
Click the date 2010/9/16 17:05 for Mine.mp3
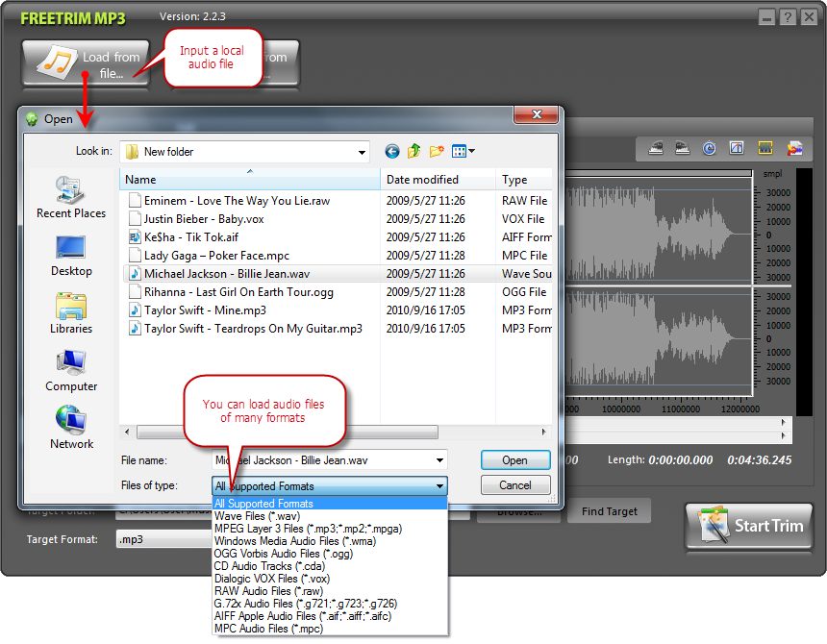click(426, 310)
